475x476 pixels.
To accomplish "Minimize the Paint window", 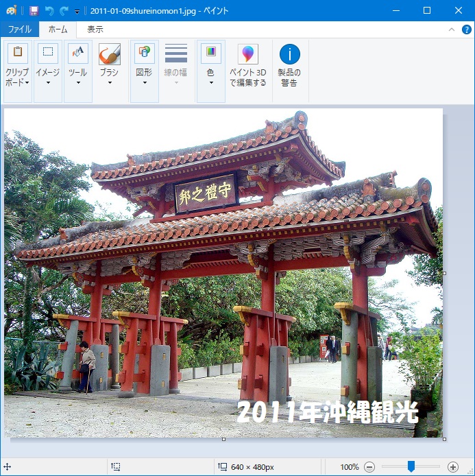I will [x=395, y=10].
